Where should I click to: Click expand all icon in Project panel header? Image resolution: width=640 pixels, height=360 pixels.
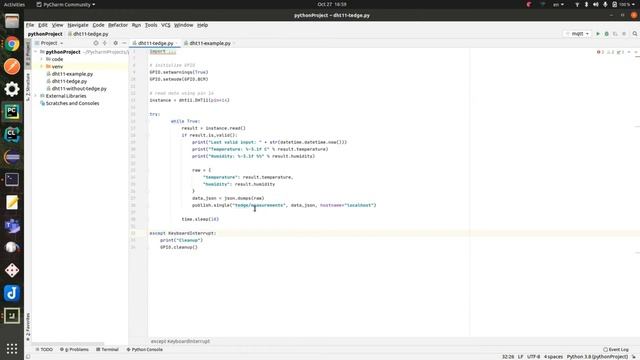point(105,43)
